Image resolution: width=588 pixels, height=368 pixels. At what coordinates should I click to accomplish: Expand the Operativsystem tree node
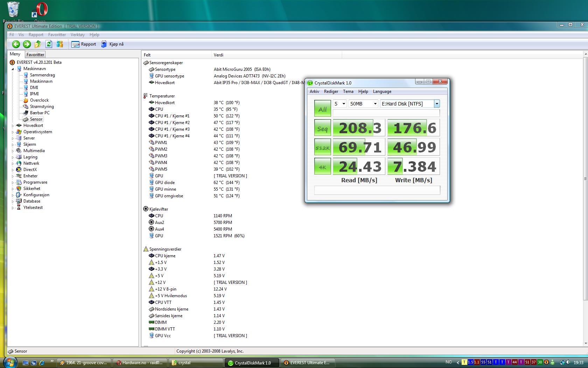pyautogui.click(x=13, y=132)
